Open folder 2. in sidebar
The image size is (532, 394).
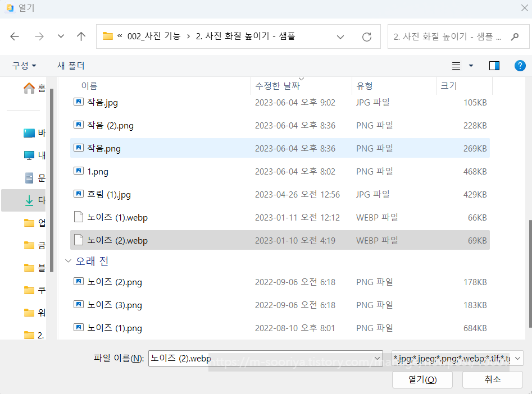(x=34, y=335)
